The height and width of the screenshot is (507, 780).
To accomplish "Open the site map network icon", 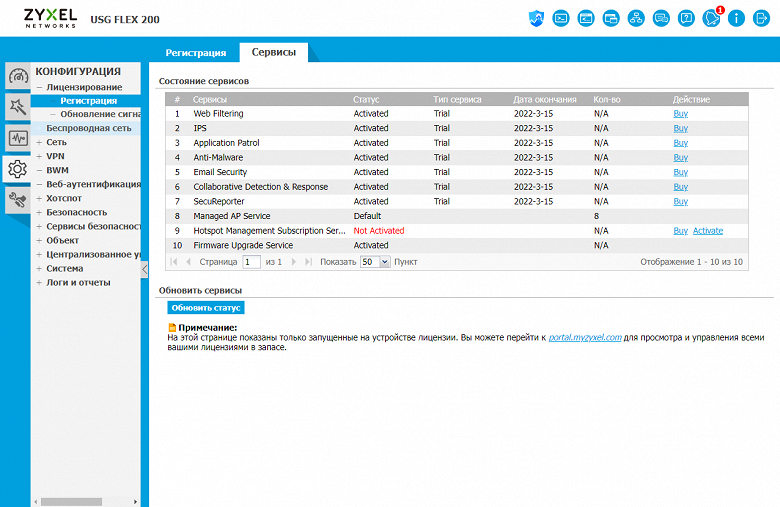I will click(636, 19).
